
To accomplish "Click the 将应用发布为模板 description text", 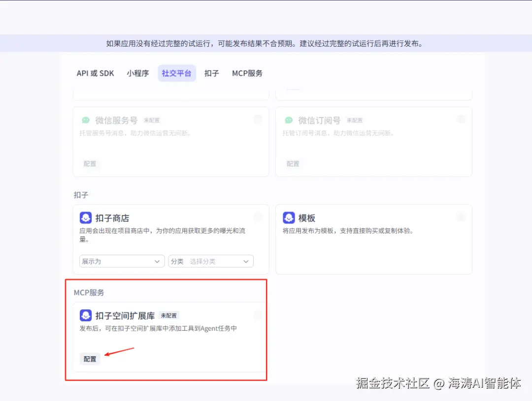I will pyautogui.click(x=348, y=231).
